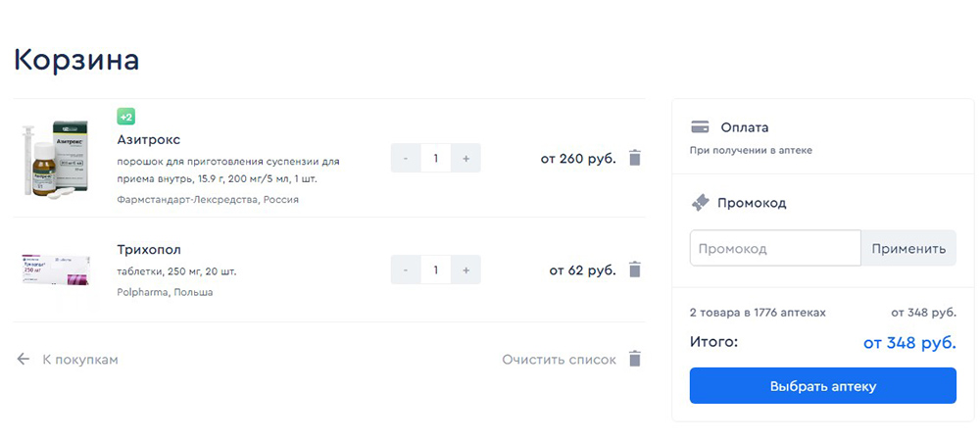Image resolution: width=980 pixels, height=441 pixels.
Task: Click the Азитрокс quantity field
Action: [436, 158]
